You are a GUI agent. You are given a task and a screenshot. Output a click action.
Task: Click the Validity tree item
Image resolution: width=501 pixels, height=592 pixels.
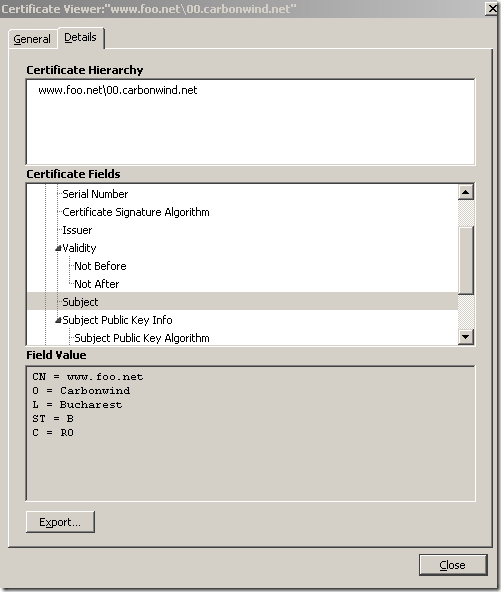(x=79, y=248)
